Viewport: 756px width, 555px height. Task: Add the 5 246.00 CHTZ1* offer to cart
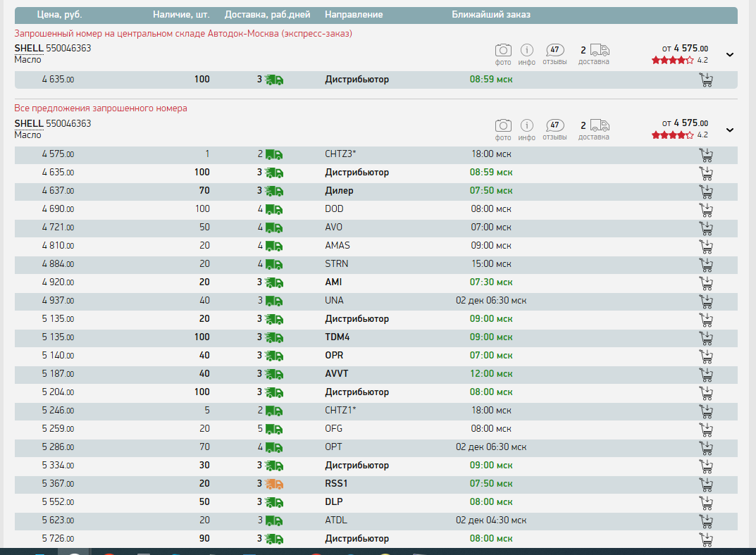pyautogui.click(x=706, y=411)
